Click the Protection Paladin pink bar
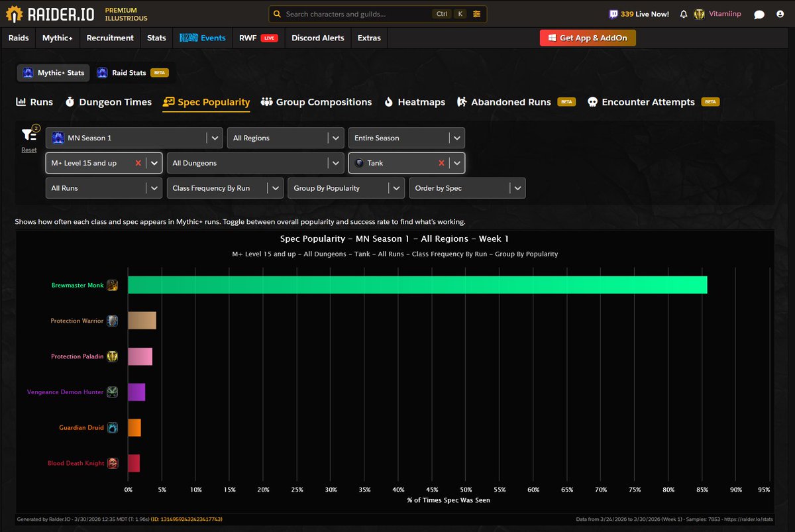Image resolution: width=795 pixels, height=532 pixels. 140,356
